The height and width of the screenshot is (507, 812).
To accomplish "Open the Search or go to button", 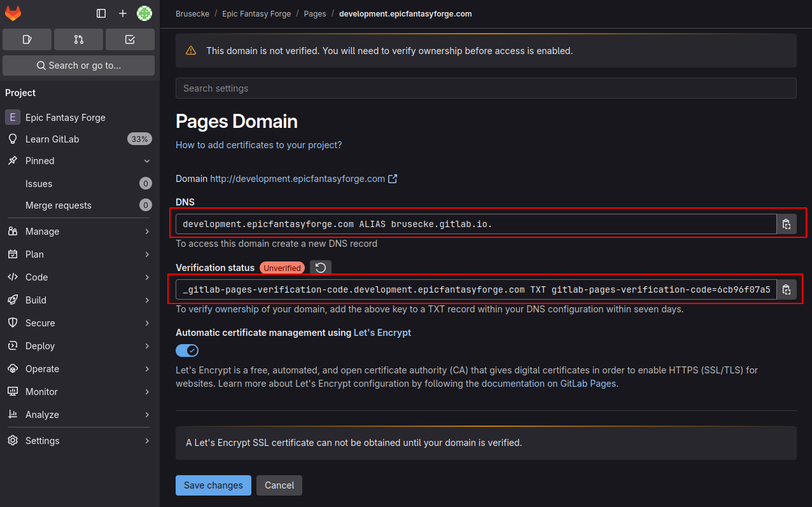I will pos(78,66).
